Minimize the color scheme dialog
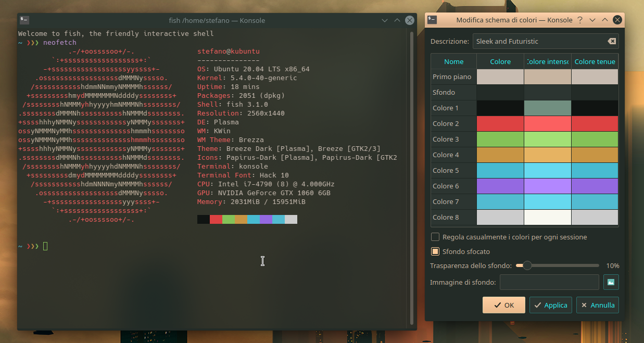Screen dimensions: 644x343 point(592,20)
